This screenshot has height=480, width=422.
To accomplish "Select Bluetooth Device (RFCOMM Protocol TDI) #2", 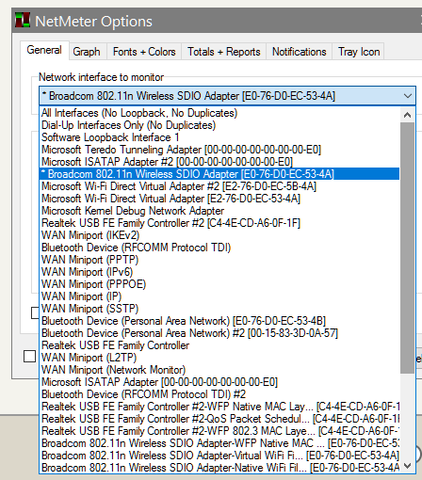I will (220, 394).
